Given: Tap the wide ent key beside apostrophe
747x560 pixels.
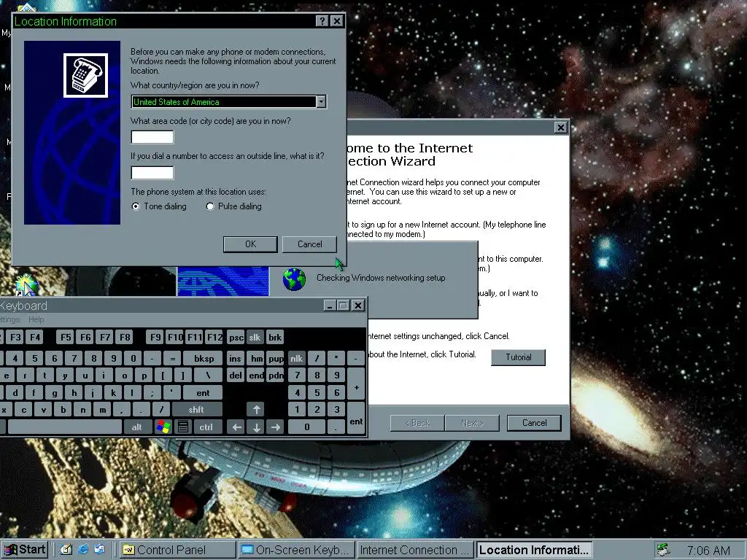Looking at the screenshot, I should (203, 393).
